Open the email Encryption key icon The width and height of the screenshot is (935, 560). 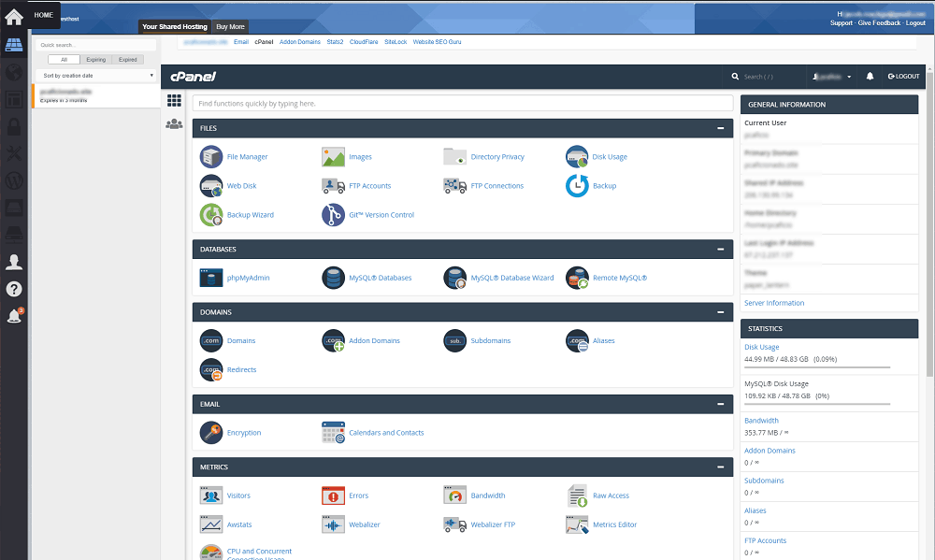pos(211,433)
